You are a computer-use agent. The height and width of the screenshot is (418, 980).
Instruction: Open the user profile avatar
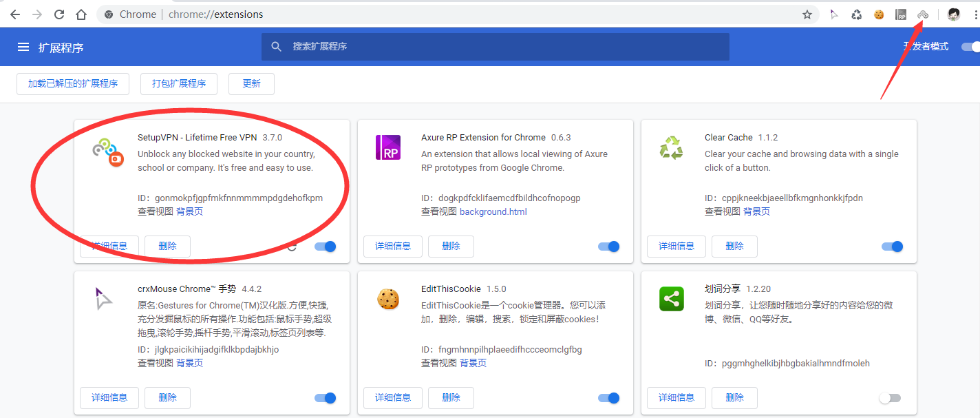[953, 14]
